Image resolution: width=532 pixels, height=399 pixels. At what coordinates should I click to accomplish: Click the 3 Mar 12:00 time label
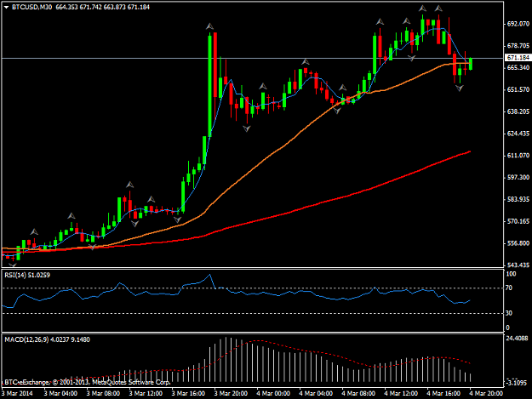click(x=146, y=393)
